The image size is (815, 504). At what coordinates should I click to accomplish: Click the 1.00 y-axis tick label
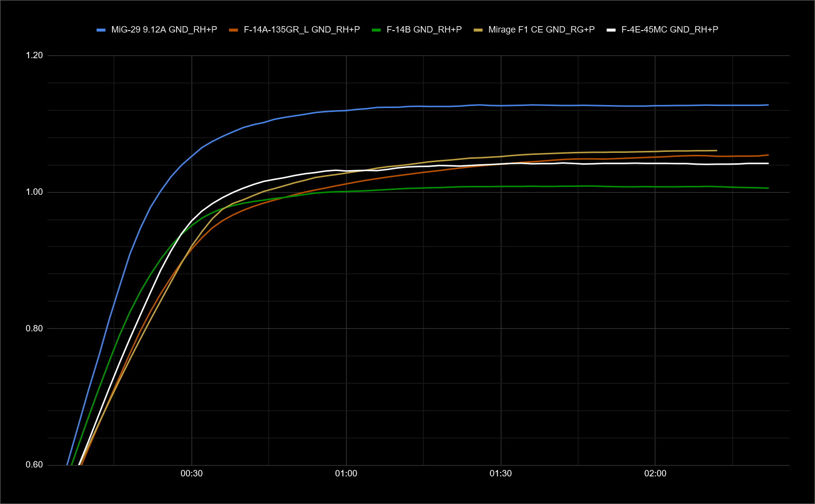click(x=35, y=192)
